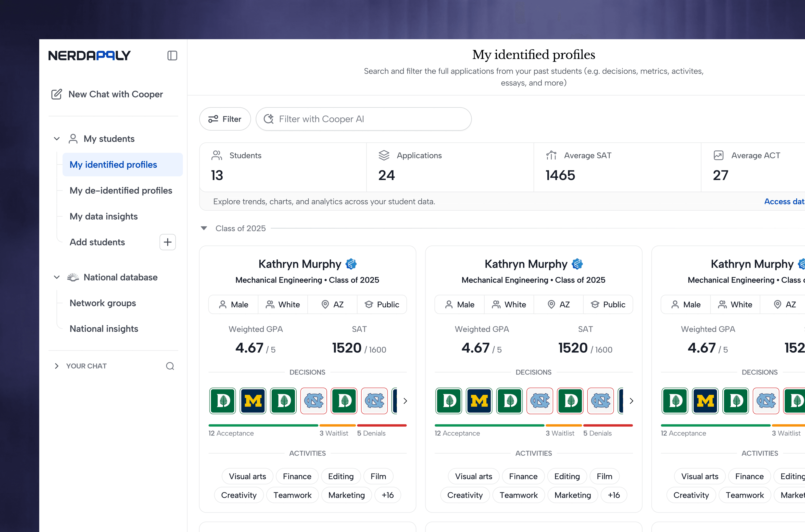The width and height of the screenshot is (805, 532).
Task: Collapse the My students section
Action: (x=57, y=139)
